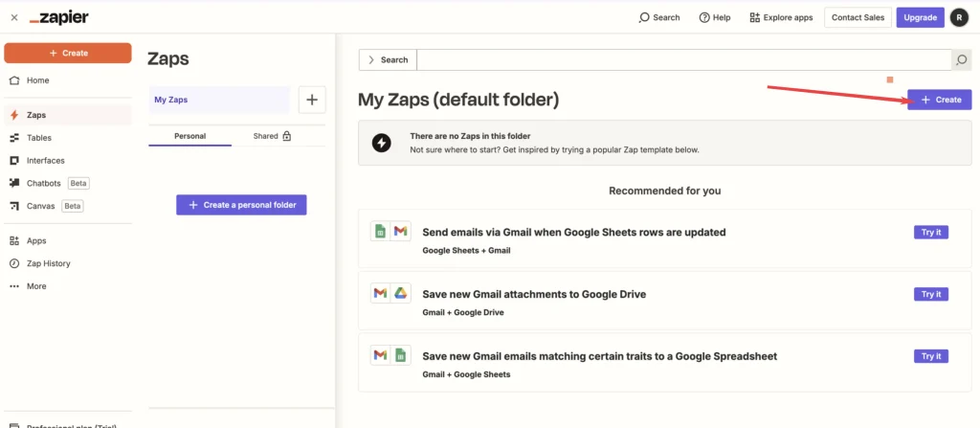The image size is (980, 428).
Task: Click Google Drive icon in second template
Action: [x=401, y=293]
